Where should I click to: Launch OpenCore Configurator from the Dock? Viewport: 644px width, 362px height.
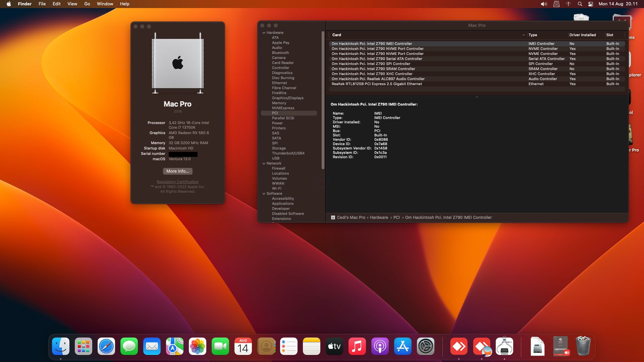click(505, 346)
